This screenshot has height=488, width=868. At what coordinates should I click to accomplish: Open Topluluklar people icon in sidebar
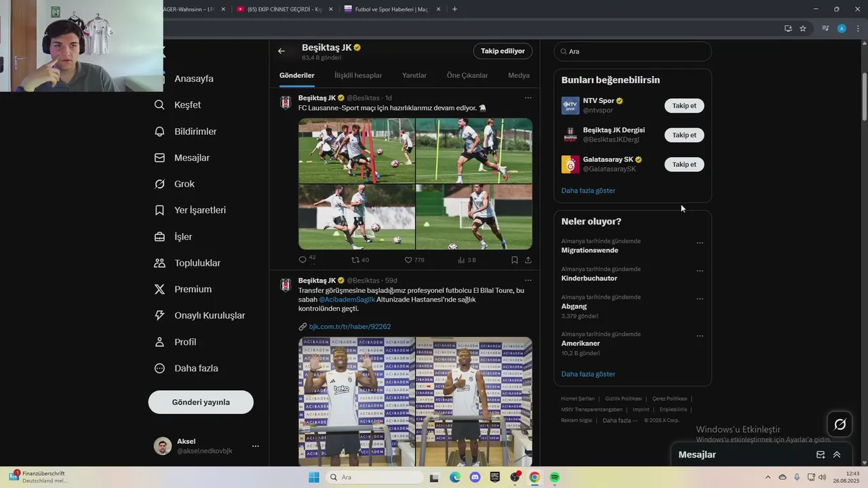(159, 263)
